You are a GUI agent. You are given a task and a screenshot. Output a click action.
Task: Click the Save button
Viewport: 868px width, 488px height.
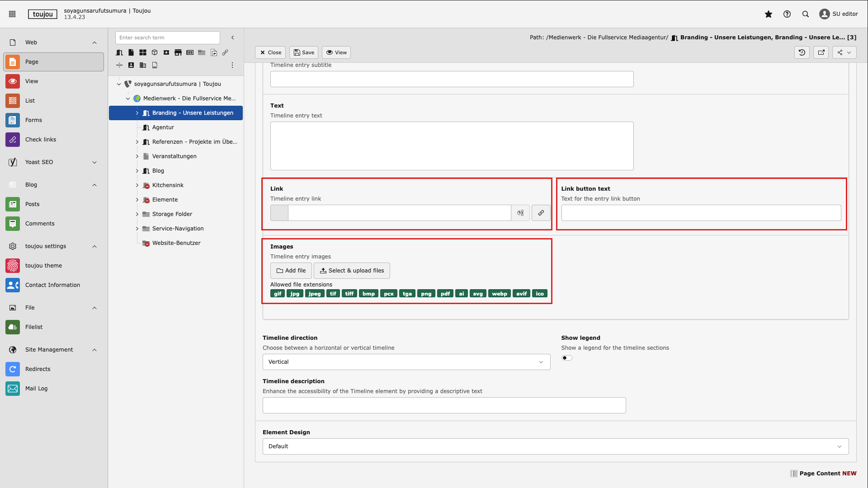(x=304, y=52)
